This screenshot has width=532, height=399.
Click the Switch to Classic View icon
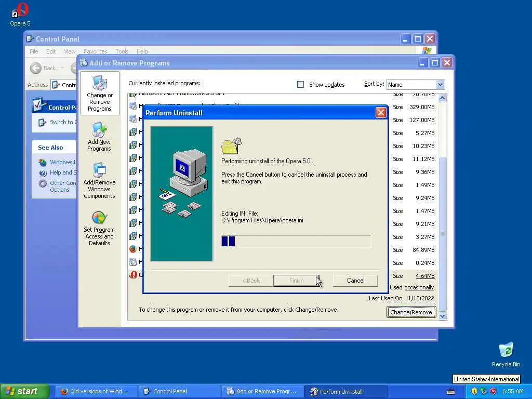pos(42,122)
